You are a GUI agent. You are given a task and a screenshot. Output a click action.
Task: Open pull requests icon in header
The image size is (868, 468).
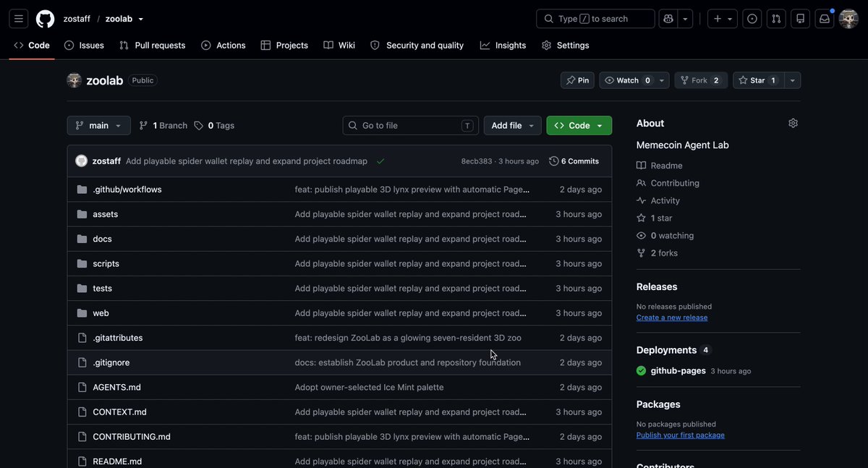click(x=776, y=19)
